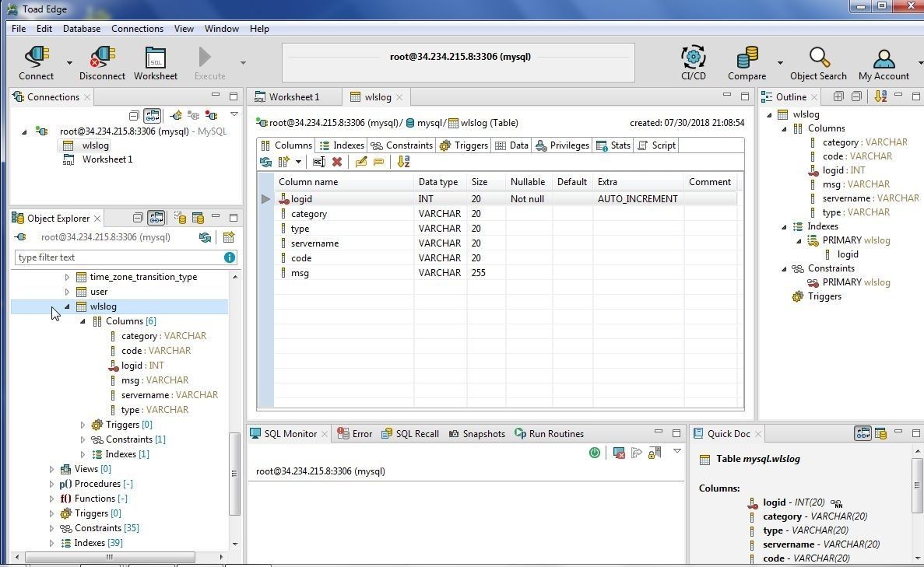Expand the Views [0] node

coord(51,469)
